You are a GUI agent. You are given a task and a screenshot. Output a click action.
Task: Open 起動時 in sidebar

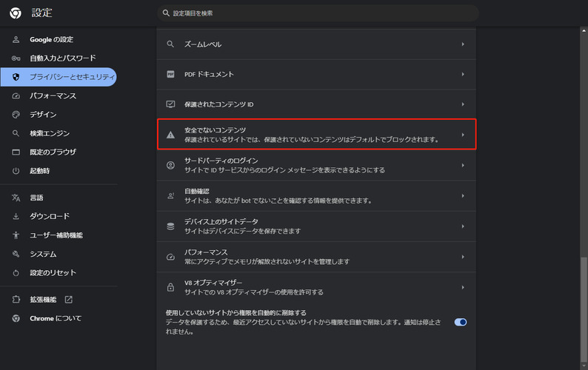pyautogui.click(x=40, y=170)
